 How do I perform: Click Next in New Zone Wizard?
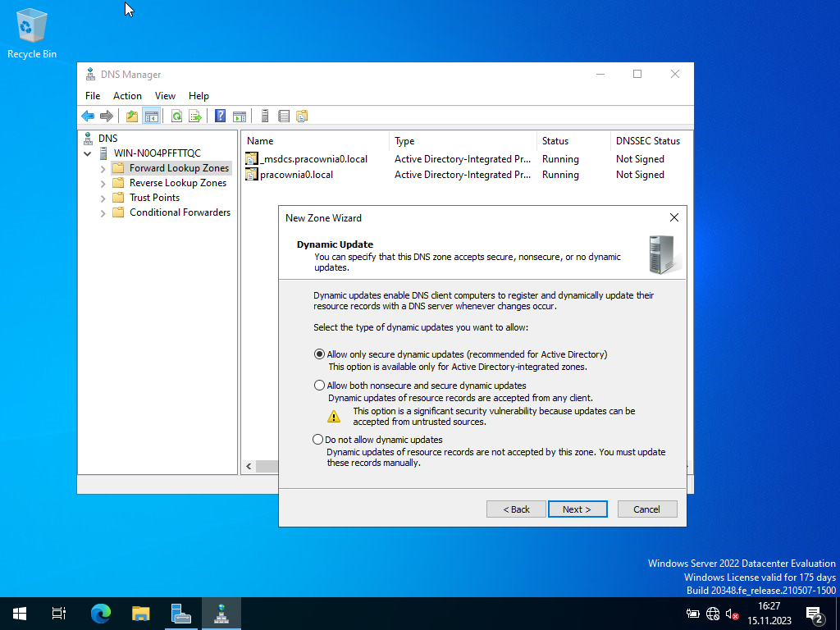click(577, 509)
